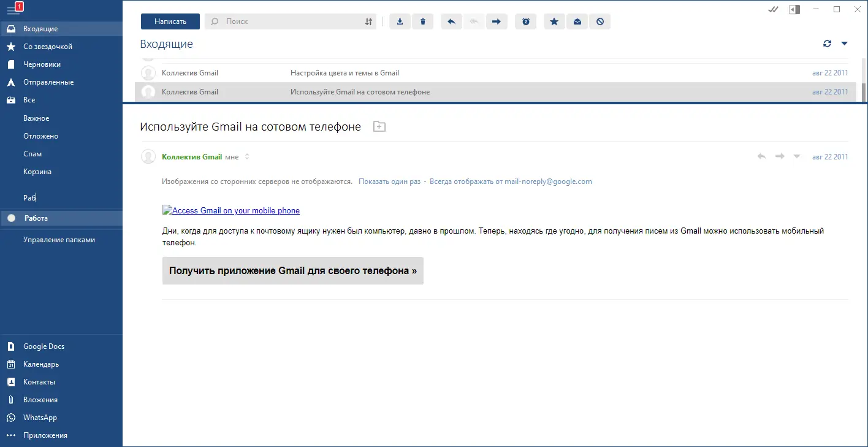
Task: Open the dropdown arrow beside refresh icon
Action: [844, 44]
